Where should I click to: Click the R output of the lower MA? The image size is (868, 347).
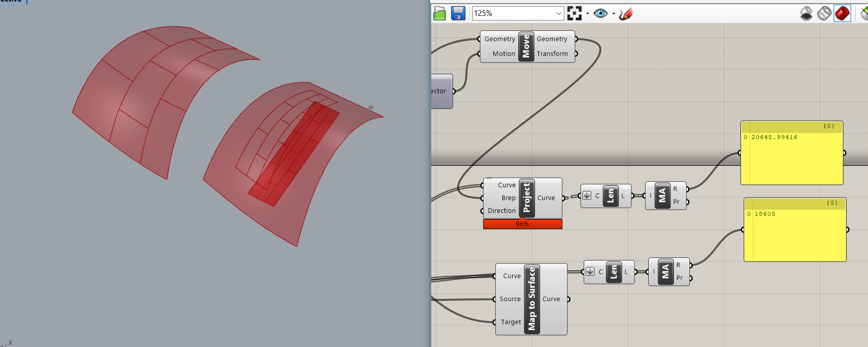pos(679,265)
